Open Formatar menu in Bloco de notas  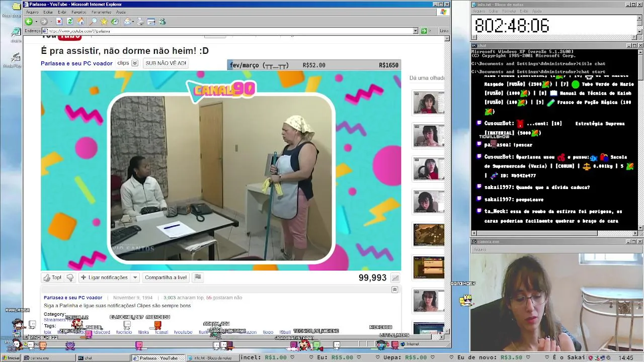[x=509, y=11]
